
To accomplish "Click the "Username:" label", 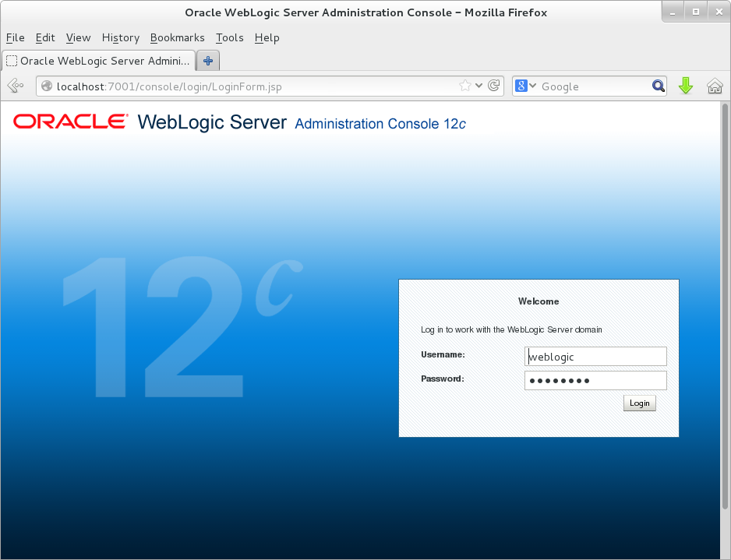I will click(x=443, y=354).
